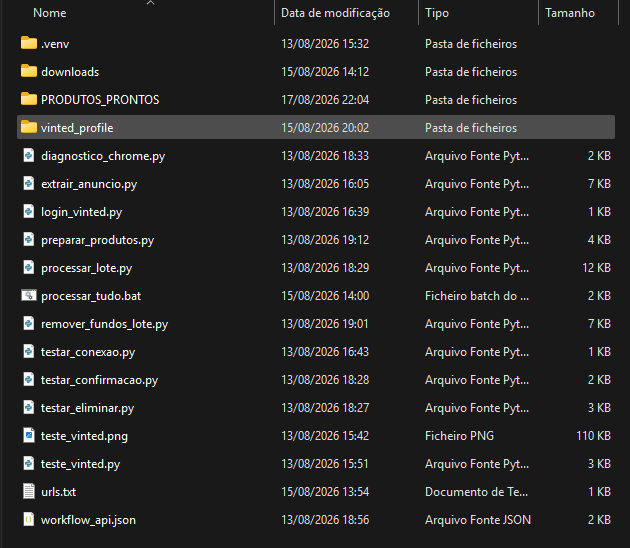This screenshot has height=548, width=630.
Task: Sort by the Nome column header
Action: pos(49,13)
